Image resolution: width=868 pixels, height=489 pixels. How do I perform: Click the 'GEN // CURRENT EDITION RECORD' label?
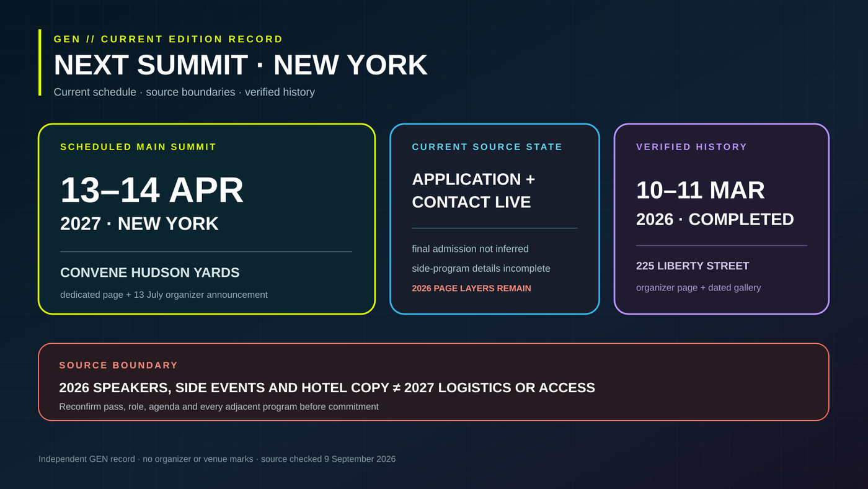pyautogui.click(x=169, y=39)
